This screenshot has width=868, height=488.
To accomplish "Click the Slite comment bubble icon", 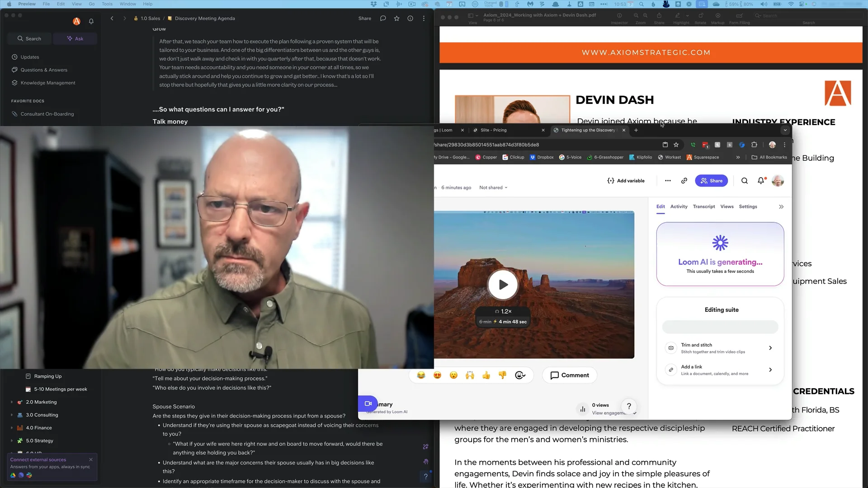I will point(383,19).
